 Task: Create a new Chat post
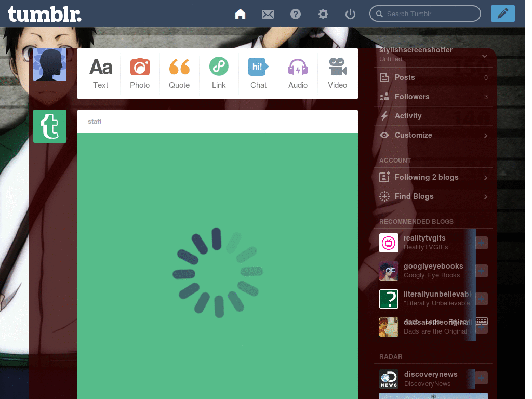coord(259,73)
